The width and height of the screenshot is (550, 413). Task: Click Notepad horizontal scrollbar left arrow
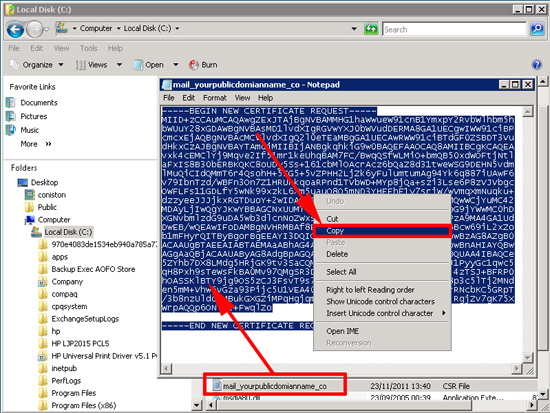167,368
